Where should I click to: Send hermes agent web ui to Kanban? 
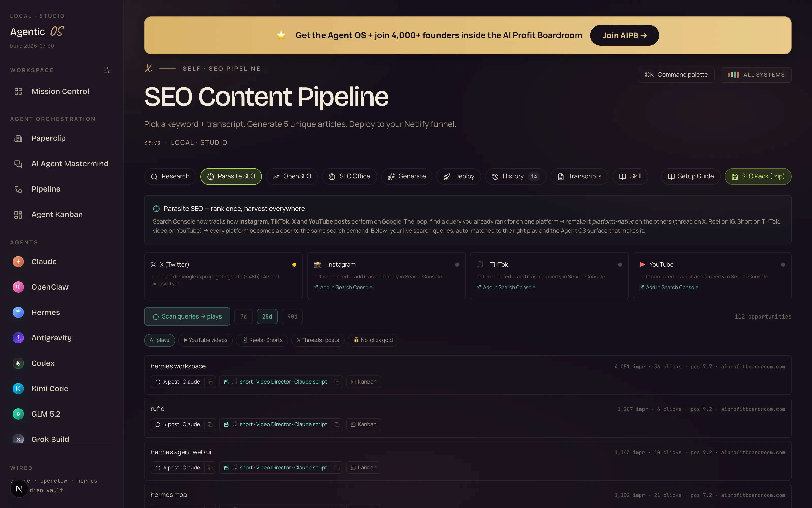(x=363, y=467)
